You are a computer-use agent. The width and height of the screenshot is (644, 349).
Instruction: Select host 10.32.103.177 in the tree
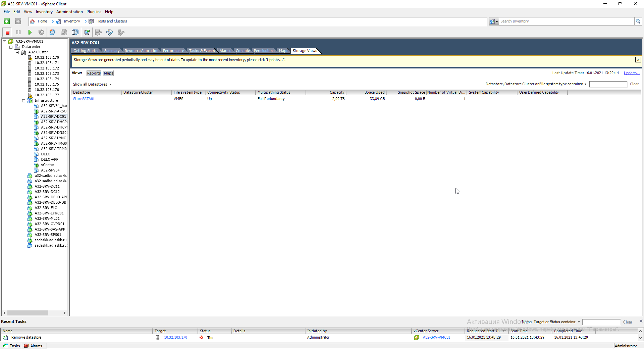pos(47,95)
